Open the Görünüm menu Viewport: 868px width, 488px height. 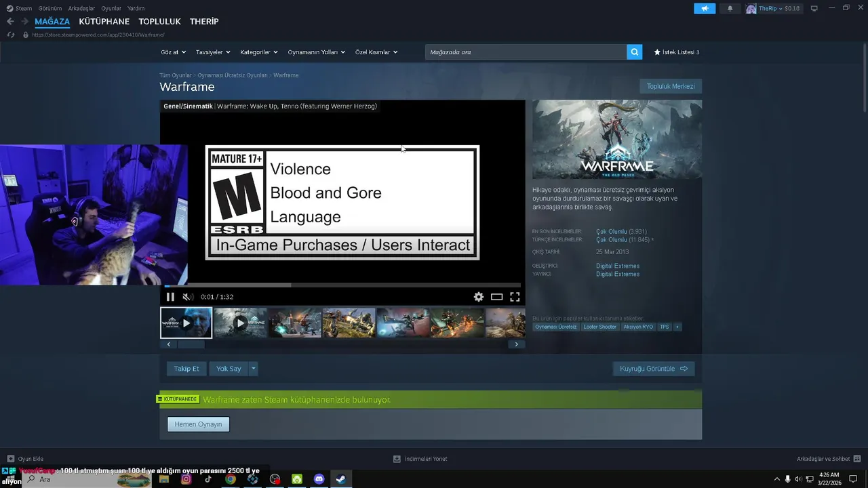point(50,8)
